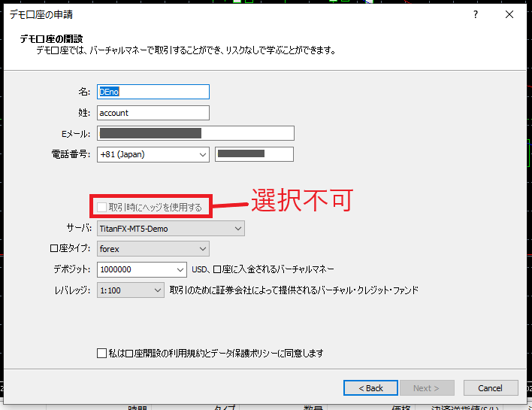Click the デモ口座の開設 heading text

[x=51, y=38]
